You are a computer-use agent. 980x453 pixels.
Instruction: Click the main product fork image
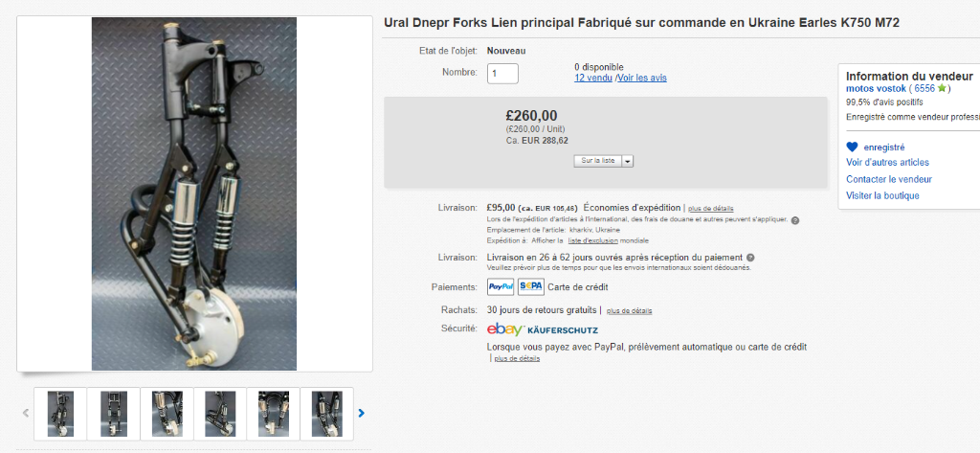(194, 193)
